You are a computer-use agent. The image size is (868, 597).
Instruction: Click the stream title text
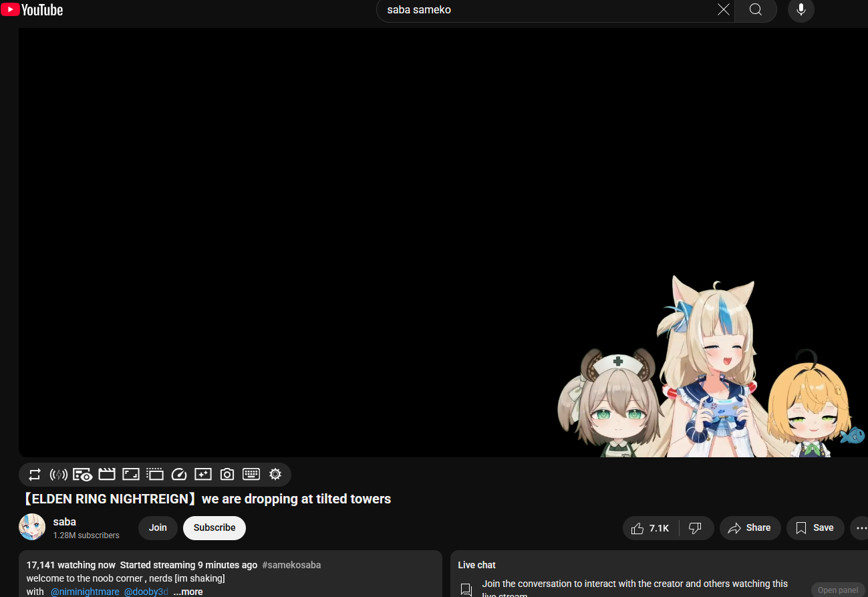click(x=206, y=499)
